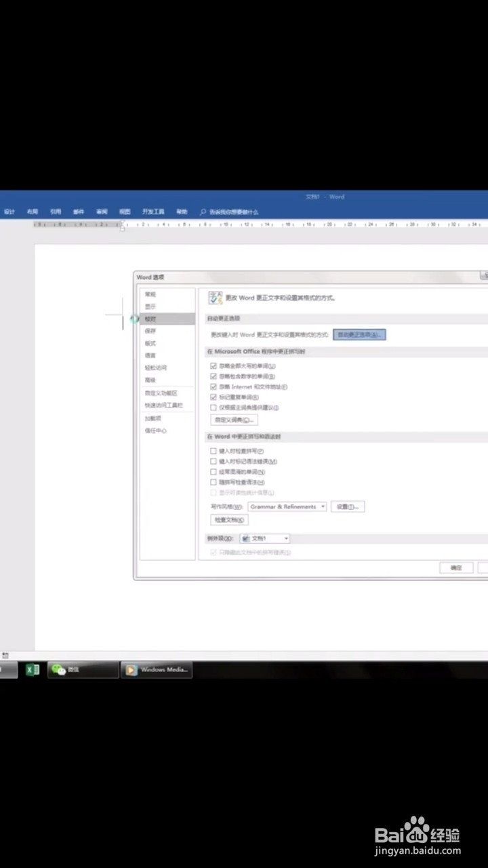Image resolution: width=488 pixels, height=868 pixels.
Task: Click the AutoCorrect Options button
Action: pyautogui.click(x=359, y=335)
